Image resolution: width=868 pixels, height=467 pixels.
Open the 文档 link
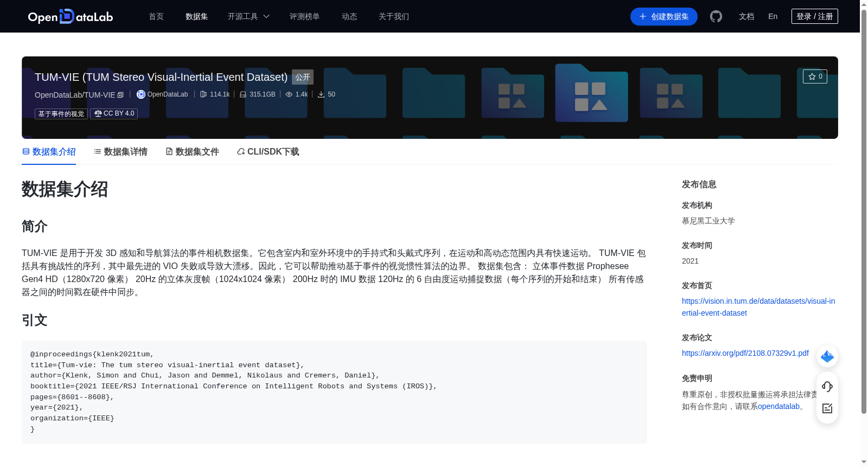pos(746,16)
